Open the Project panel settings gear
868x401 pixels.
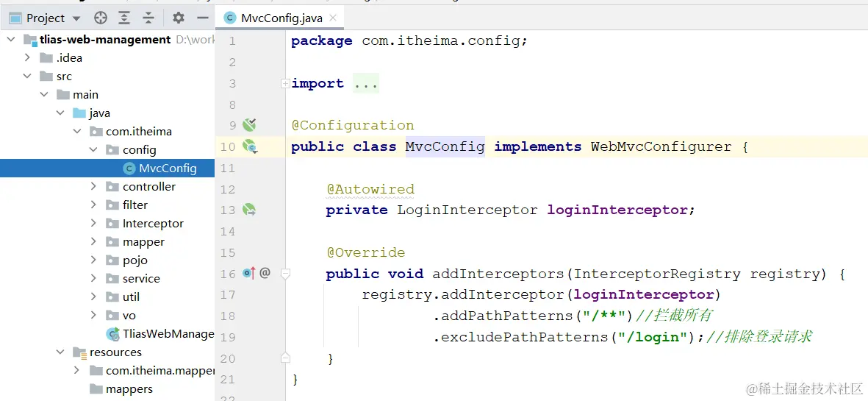click(x=179, y=18)
